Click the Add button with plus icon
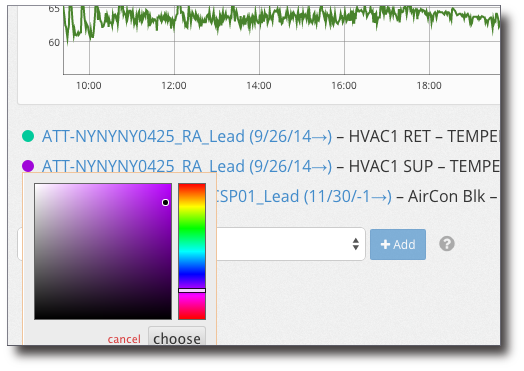Viewport: 524px width, 371px height. 398,244
